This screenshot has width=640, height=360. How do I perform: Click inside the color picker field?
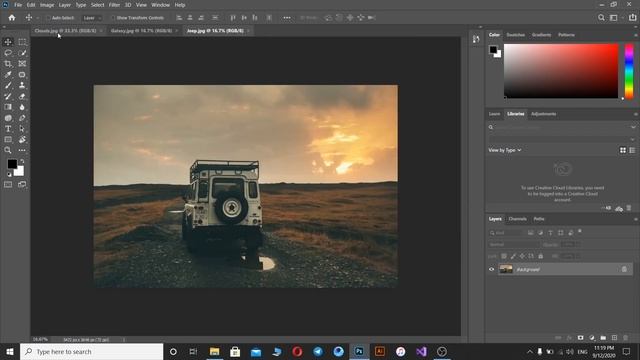tap(561, 71)
